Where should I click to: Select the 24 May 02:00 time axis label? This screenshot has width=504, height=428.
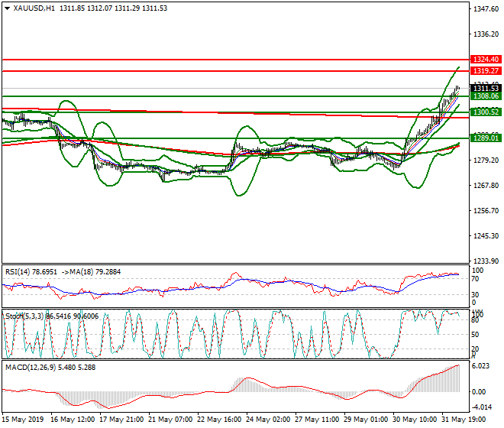click(x=268, y=420)
